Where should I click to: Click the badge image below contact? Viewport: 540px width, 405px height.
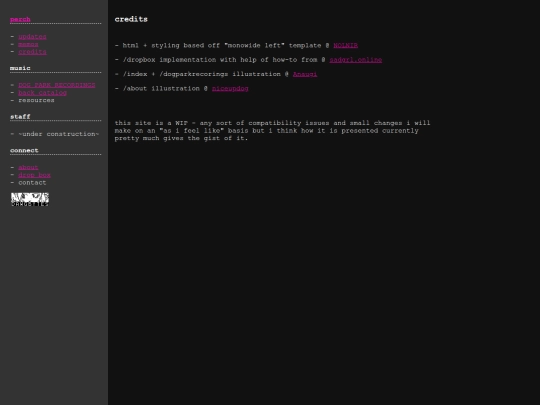30,199
